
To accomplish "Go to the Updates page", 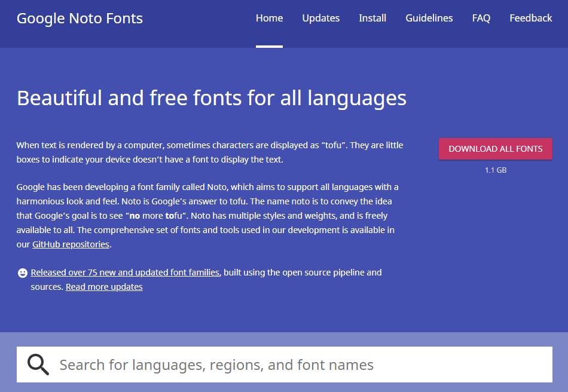I will tap(320, 18).
